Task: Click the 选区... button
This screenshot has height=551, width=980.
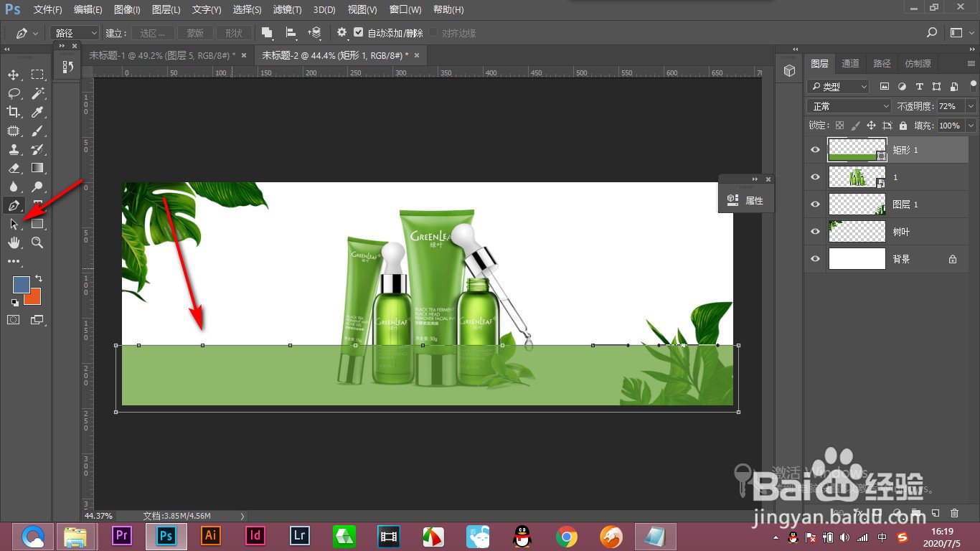Action: click(153, 33)
